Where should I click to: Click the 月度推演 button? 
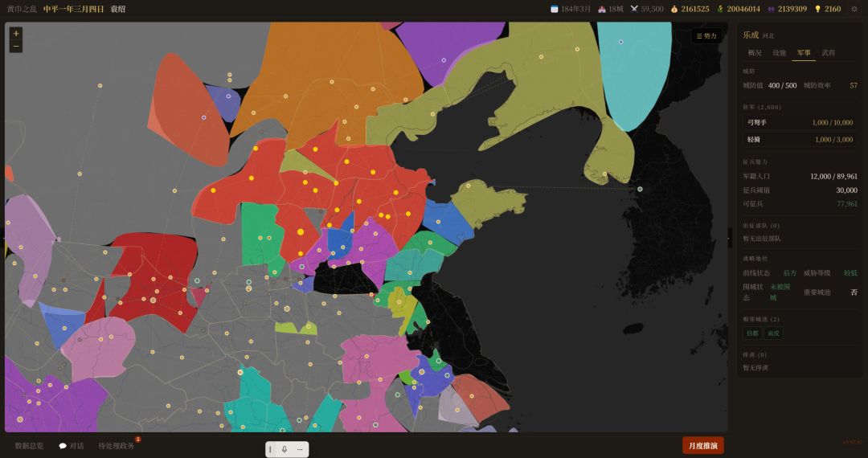click(x=703, y=446)
